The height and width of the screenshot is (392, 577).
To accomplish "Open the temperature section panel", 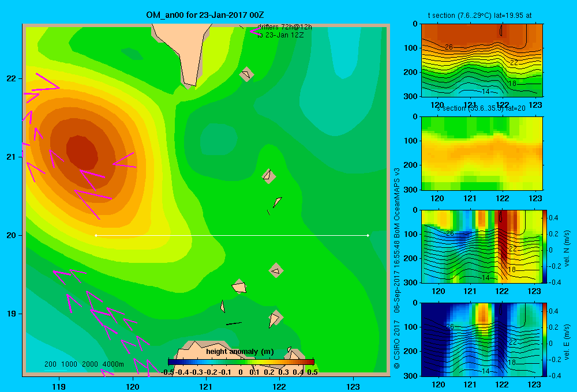I will (x=482, y=61).
